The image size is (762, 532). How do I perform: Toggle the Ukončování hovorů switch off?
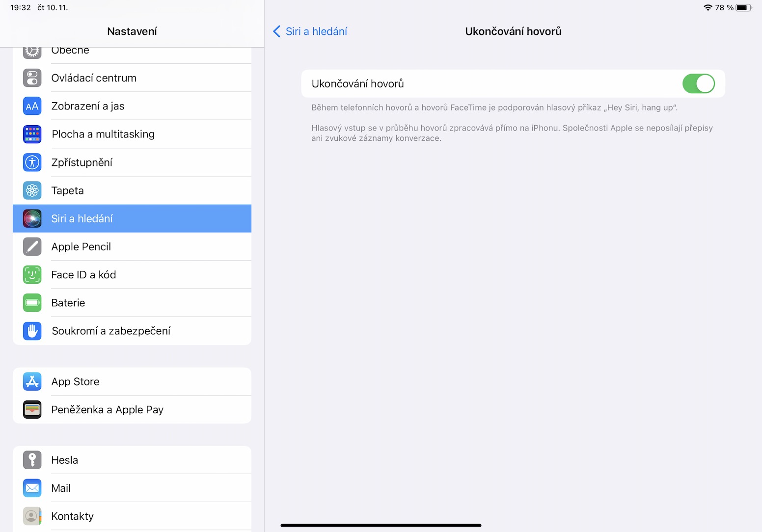click(698, 83)
